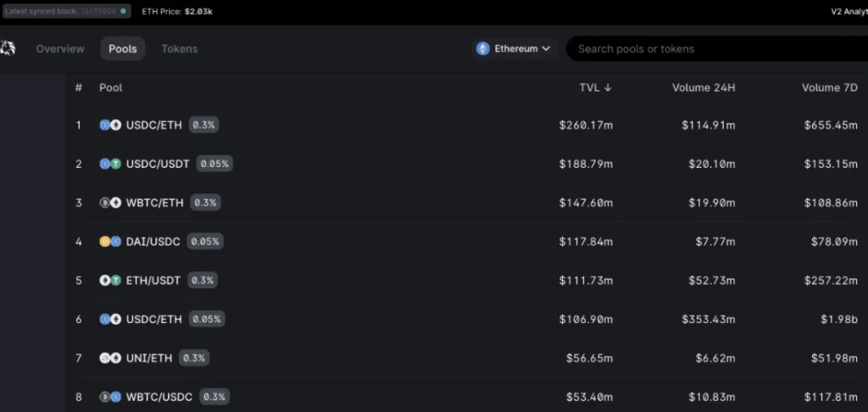The height and width of the screenshot is (412, 868).
Task: Click the latest synced block indicator
Action: pyautogui.click(x=66, y=11)
